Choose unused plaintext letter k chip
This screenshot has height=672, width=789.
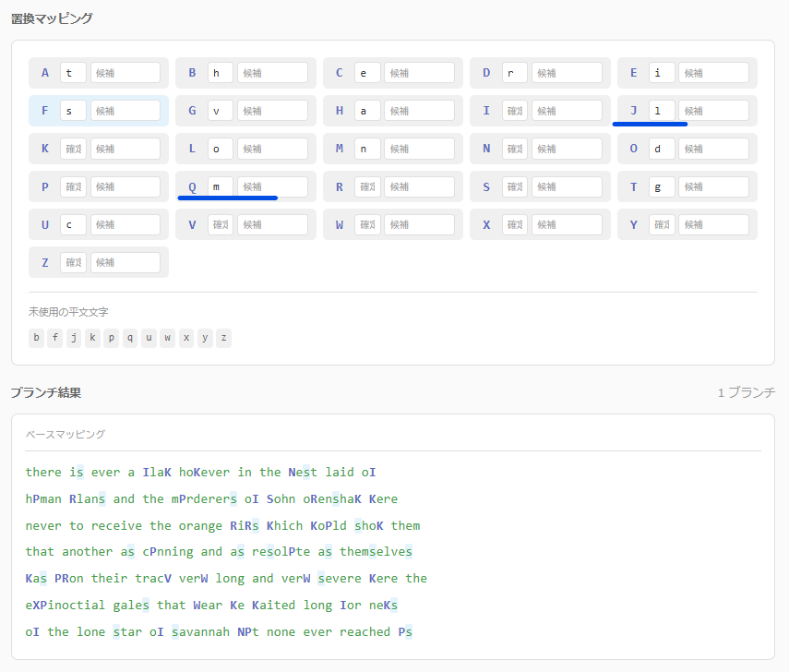92,338
